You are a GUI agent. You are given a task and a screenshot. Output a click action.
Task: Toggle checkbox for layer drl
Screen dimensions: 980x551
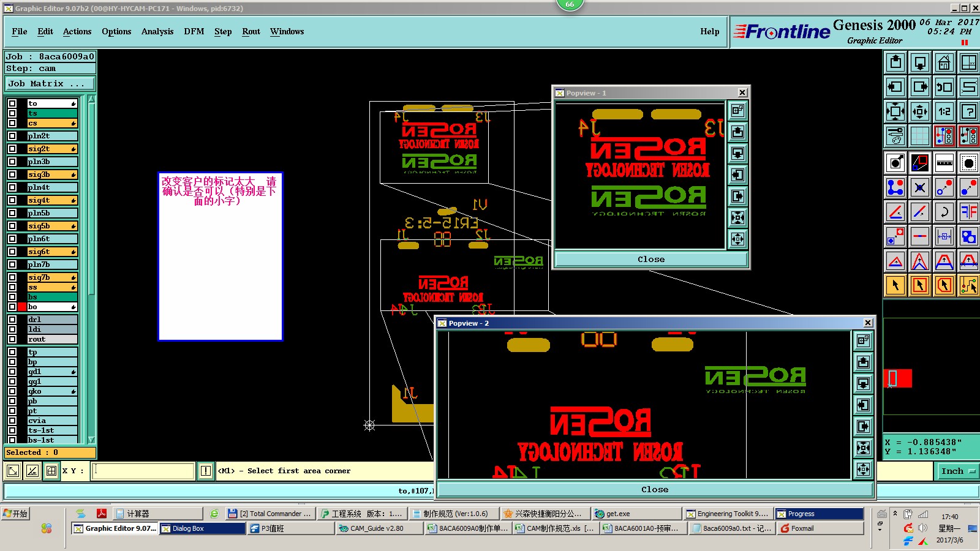click(x=12, y=320)
